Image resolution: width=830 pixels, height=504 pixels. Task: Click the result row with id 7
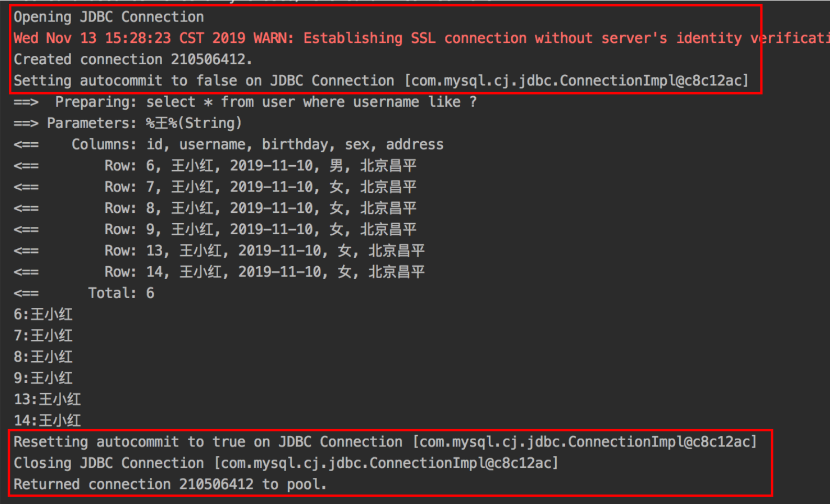[260, 187]
